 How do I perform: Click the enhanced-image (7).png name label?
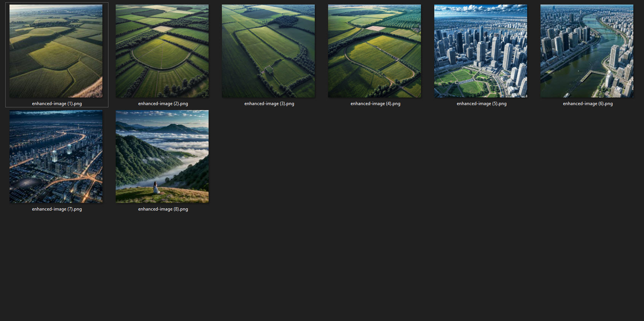[x=57, y=209]
